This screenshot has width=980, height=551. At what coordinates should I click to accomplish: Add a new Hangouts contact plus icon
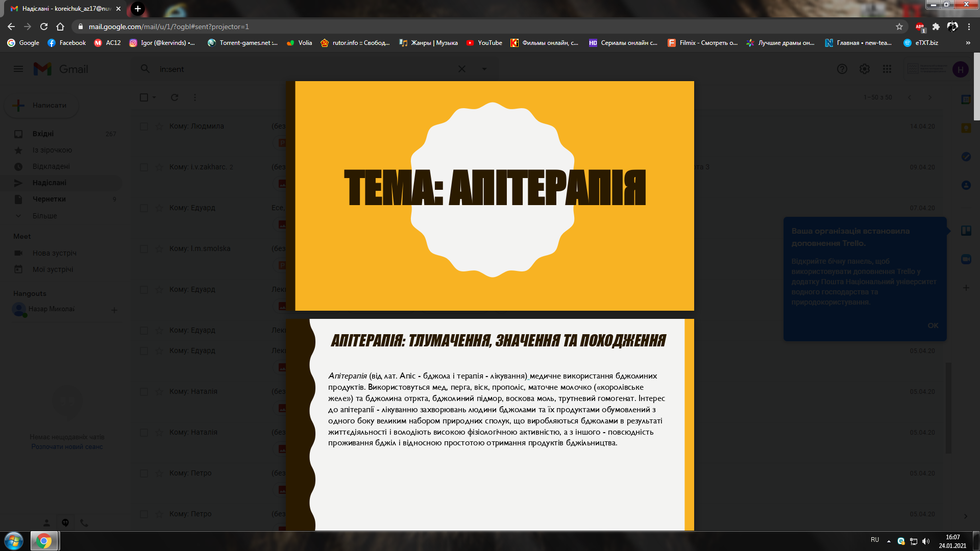coord(114,310)
